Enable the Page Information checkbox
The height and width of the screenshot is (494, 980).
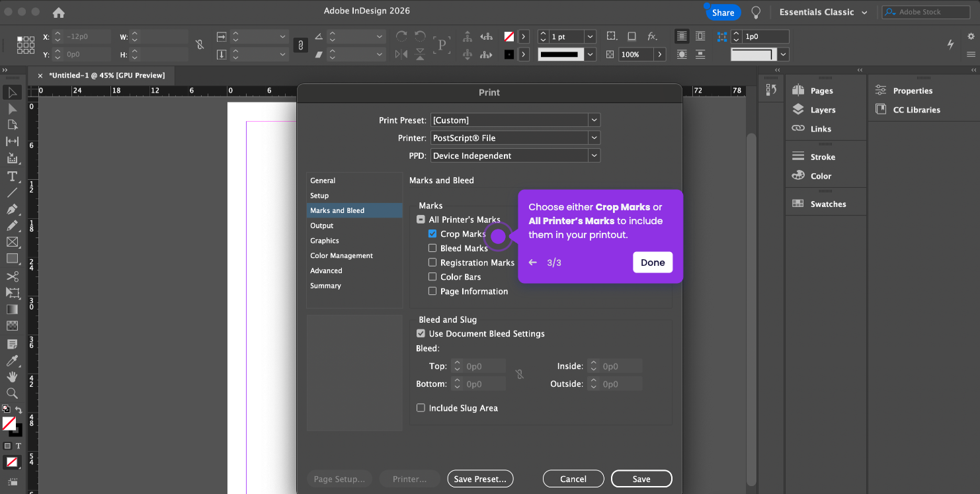click(432, 291)
